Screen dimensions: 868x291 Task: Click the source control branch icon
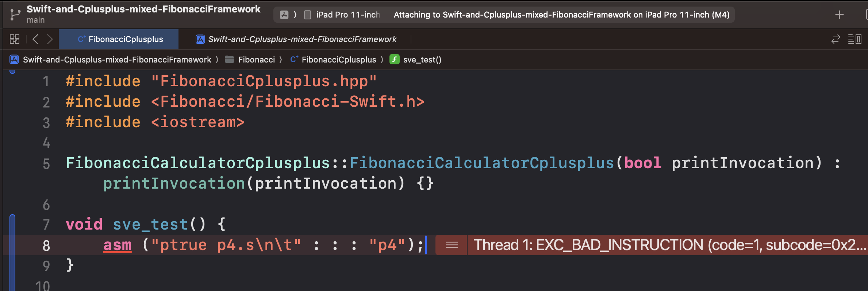point(15,15)
